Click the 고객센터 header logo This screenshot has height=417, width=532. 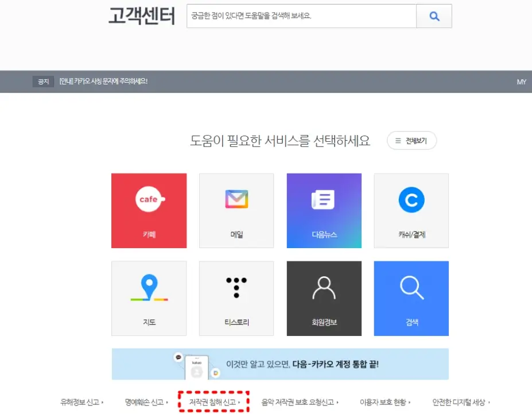(141, 17)
